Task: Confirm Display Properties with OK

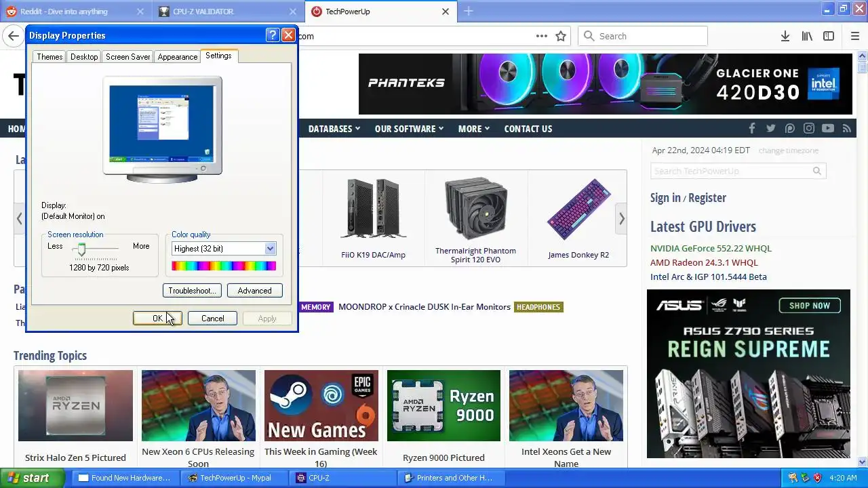Action: point(157,318)
